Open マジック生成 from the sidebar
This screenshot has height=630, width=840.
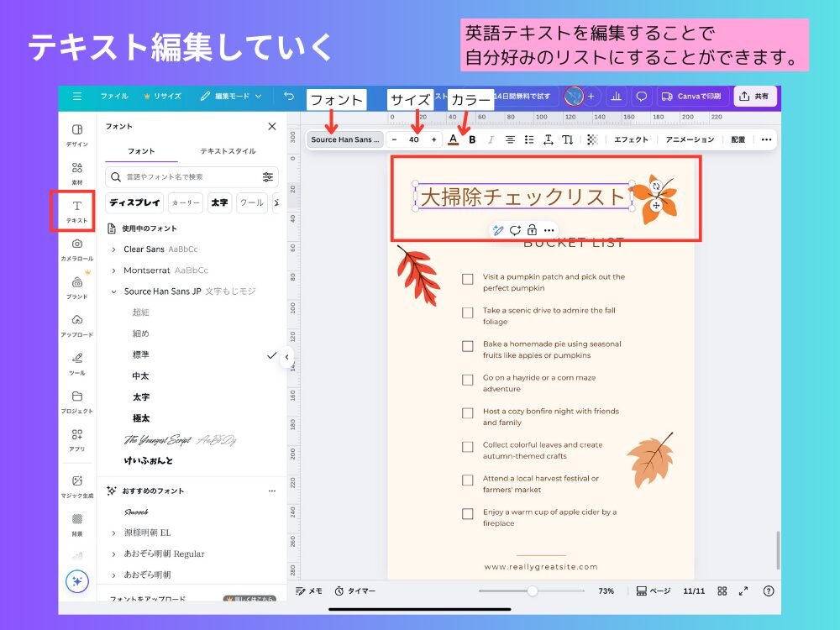(x=76, y=483)
